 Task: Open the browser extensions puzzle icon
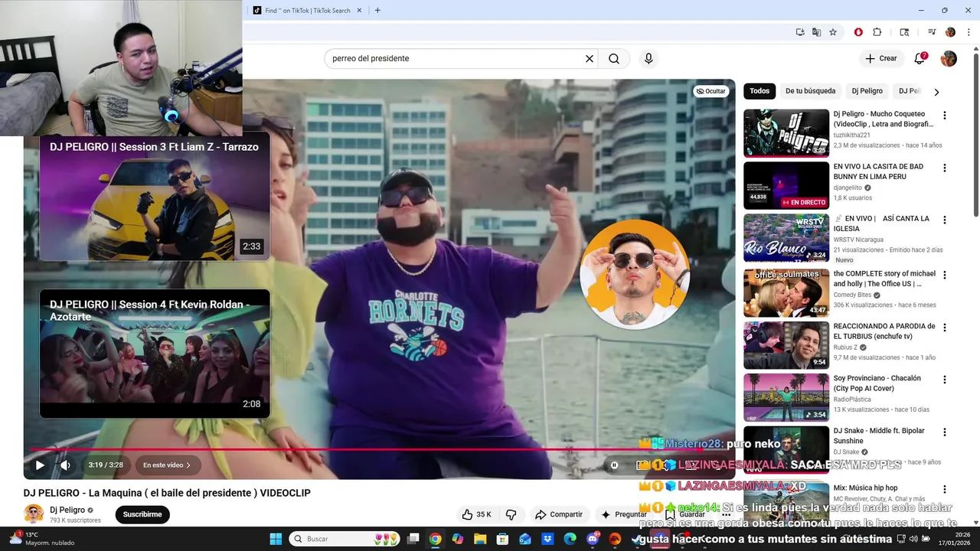tap(877, 32)
